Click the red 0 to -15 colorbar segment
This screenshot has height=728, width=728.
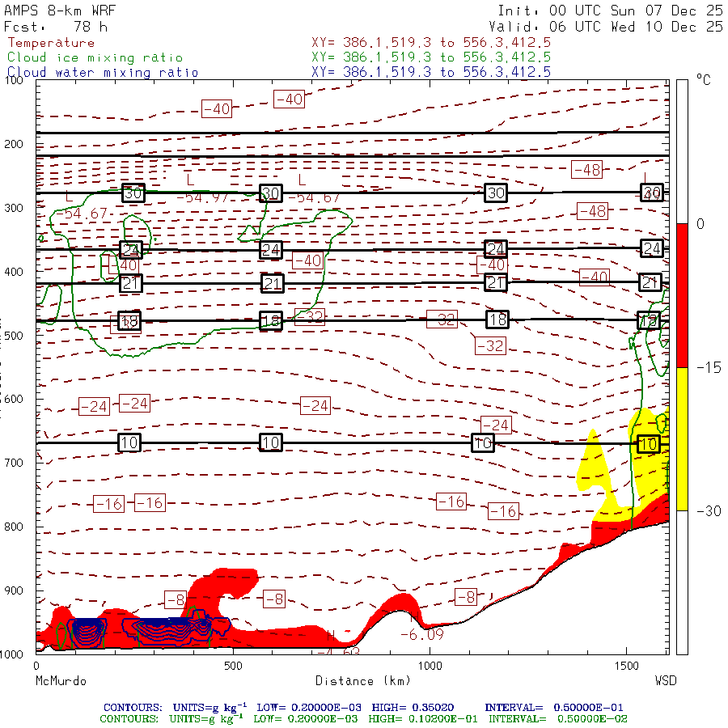tap(682, 296)
